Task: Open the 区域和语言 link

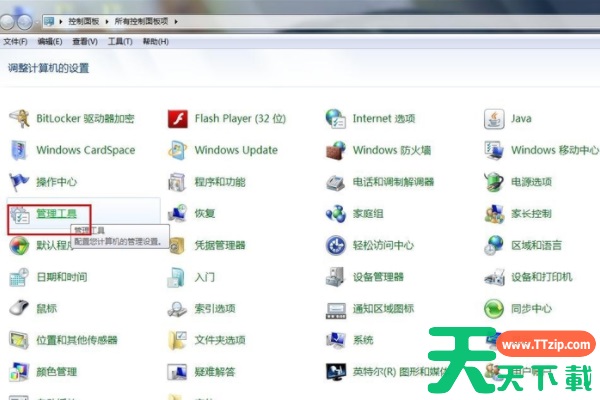Action: coord(536,246)
